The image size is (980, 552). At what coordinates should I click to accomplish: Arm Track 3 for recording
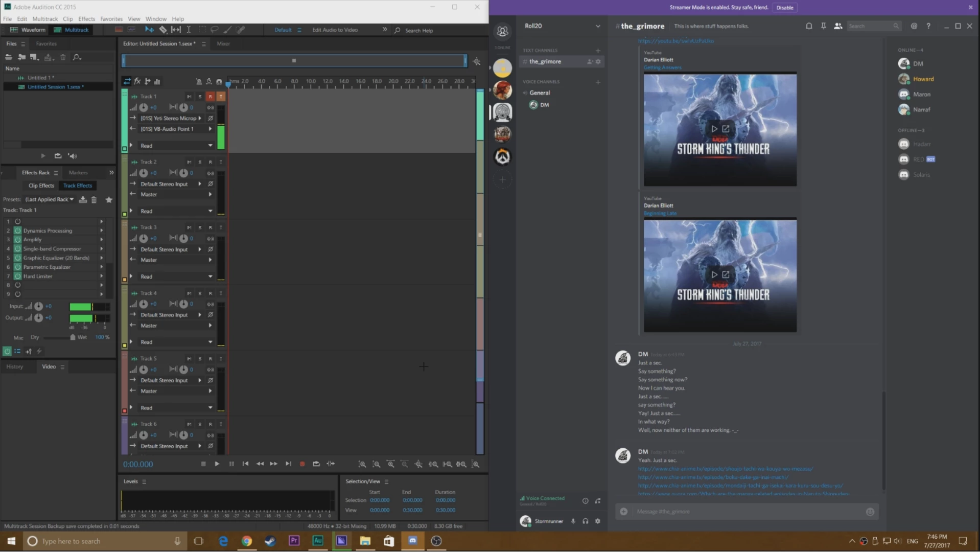tap(211, 227)
